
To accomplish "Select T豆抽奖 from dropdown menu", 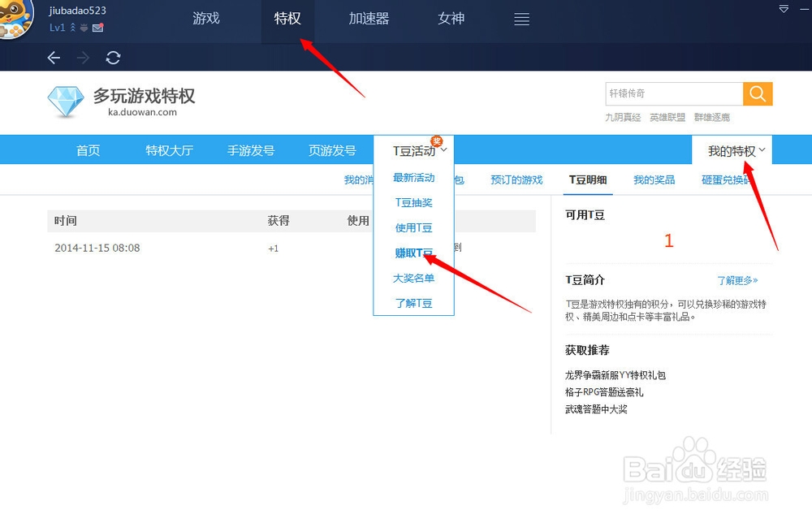I will [x=414, y=202].
